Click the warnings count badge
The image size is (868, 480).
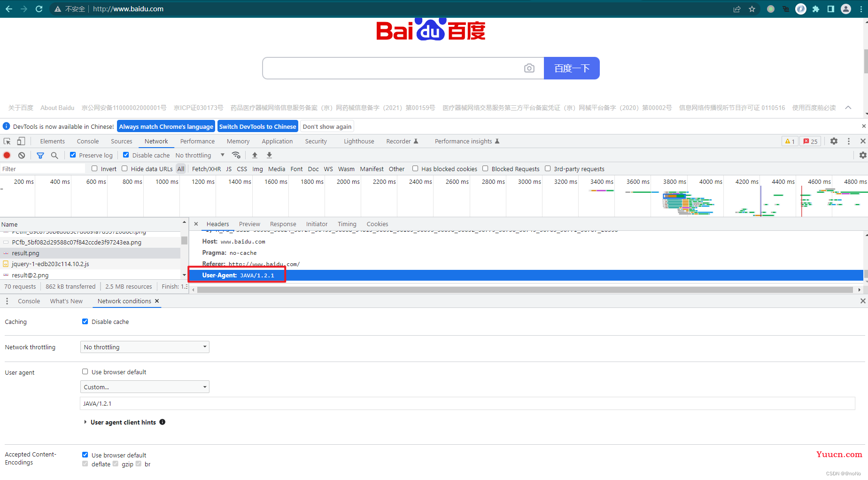[x=790, y=141]
